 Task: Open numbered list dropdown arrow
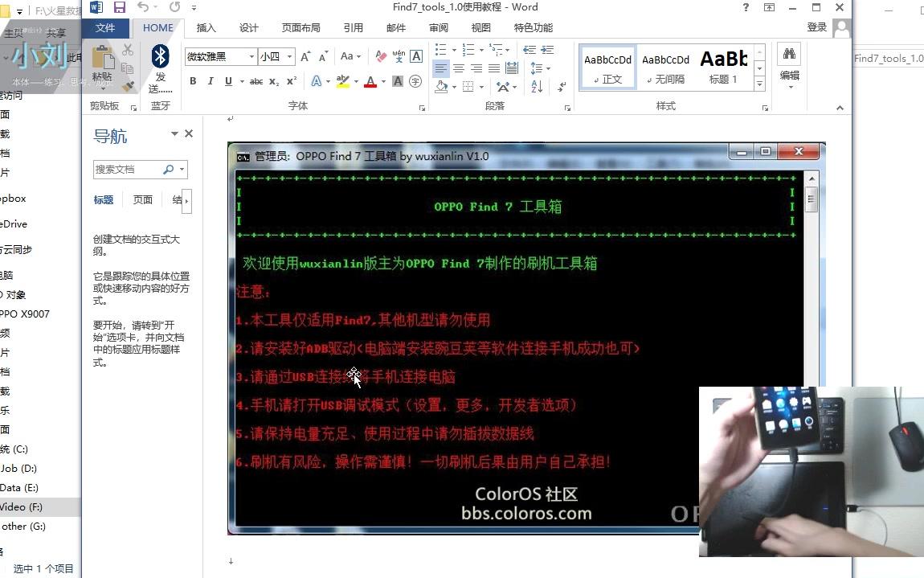481,50
